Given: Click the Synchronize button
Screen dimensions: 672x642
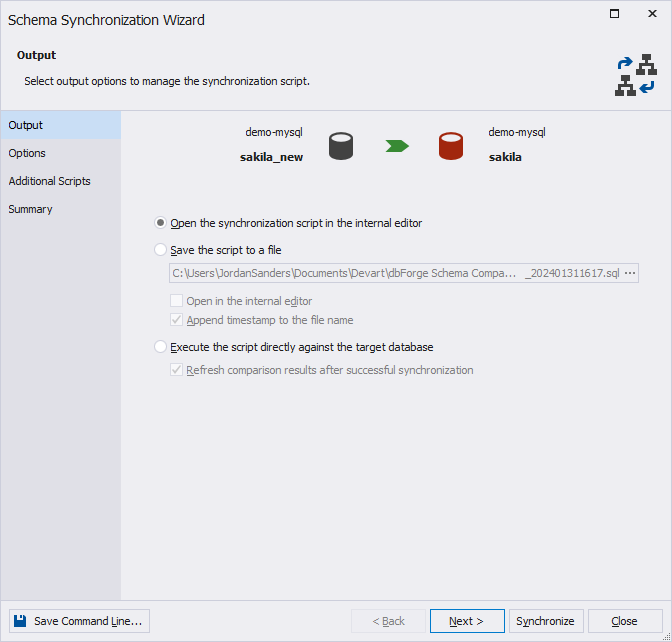Looking at the screenshot, I should pyautogui.click(x=546, y=621).
